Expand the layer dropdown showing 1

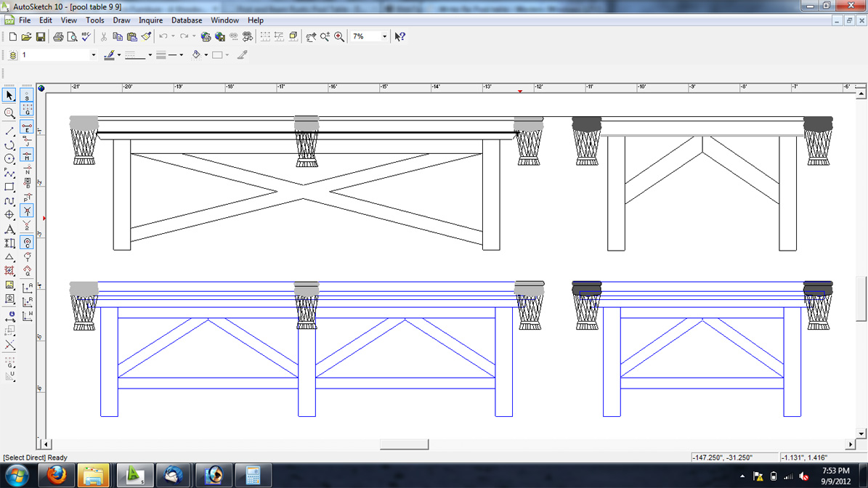tap(93, 55)
